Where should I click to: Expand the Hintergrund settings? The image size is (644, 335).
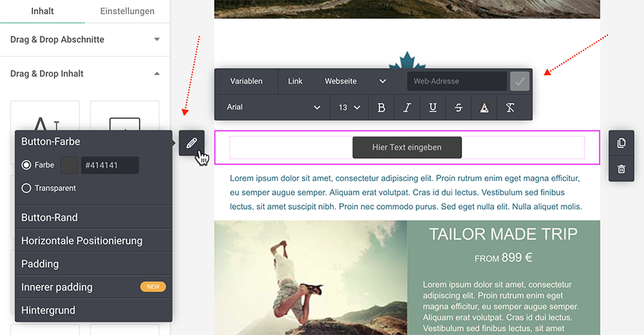point(94,311)
